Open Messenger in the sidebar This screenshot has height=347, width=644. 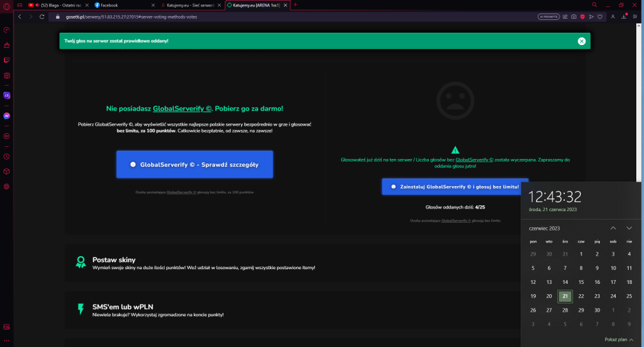click(x=6, y=116)
